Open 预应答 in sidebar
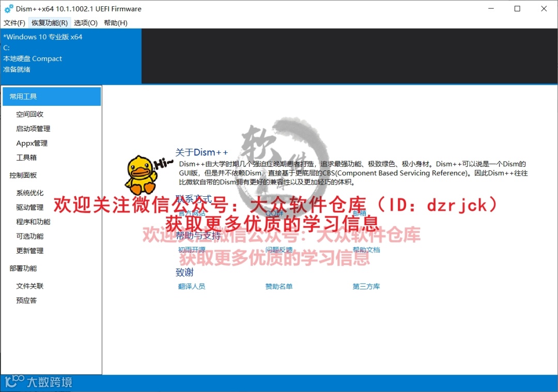Image resolution: width=558 pixels, height=392 pixels. pos(26,301)
